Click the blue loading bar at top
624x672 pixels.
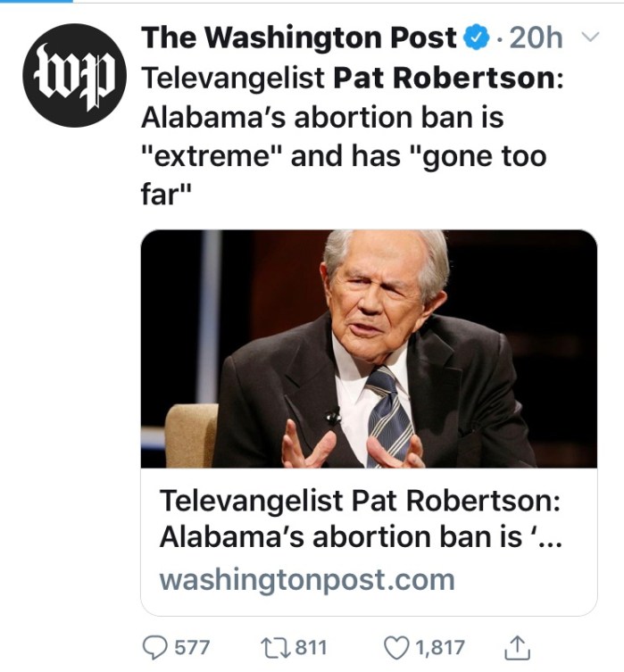(x=36, y=2)
